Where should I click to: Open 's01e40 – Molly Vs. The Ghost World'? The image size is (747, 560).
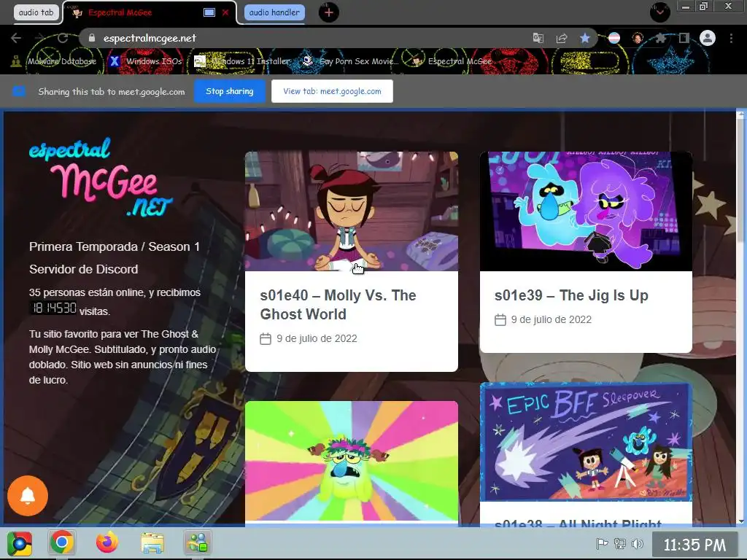pyautogui.click(x=338, y=305)
